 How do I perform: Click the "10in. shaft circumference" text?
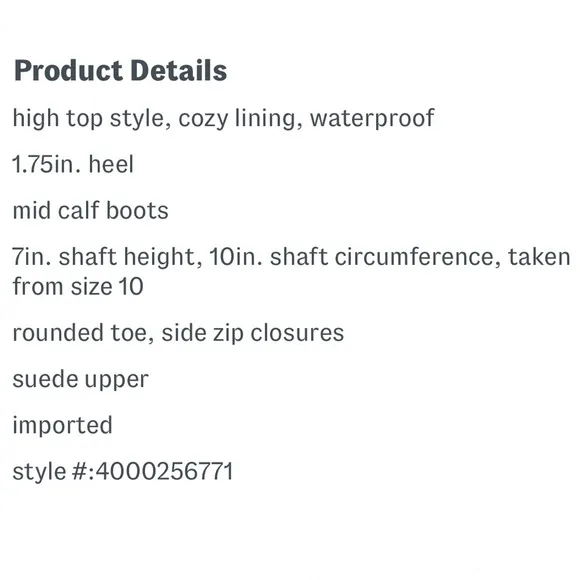click(351, 257)
